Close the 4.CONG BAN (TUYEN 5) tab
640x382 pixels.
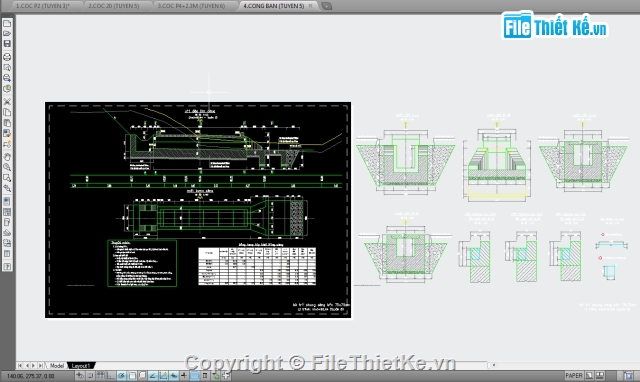310,6
